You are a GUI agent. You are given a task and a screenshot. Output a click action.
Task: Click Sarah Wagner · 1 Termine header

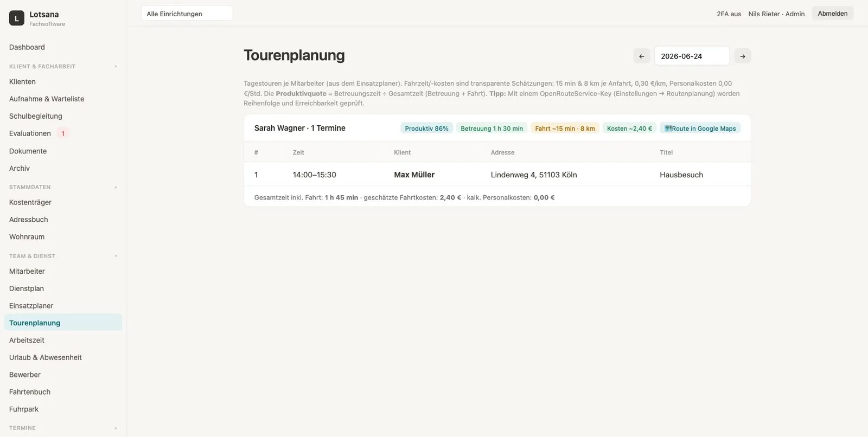click(300, 128)
